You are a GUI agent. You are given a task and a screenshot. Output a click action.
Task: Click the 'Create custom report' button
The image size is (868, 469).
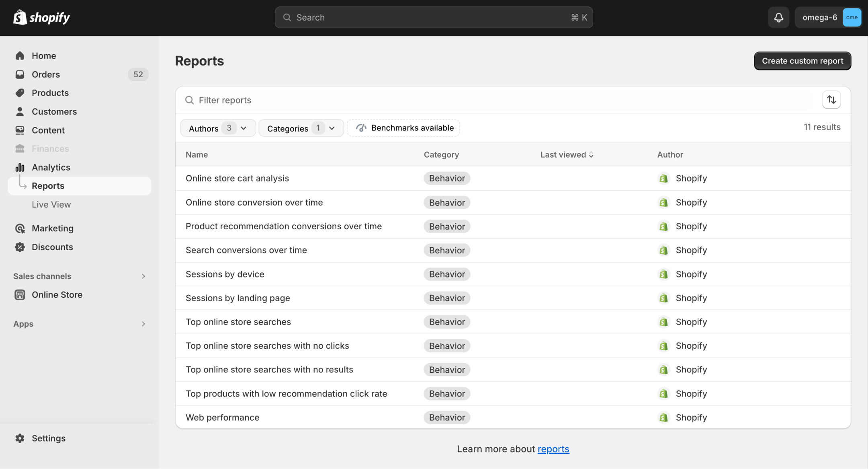click(x=803, y=61)
